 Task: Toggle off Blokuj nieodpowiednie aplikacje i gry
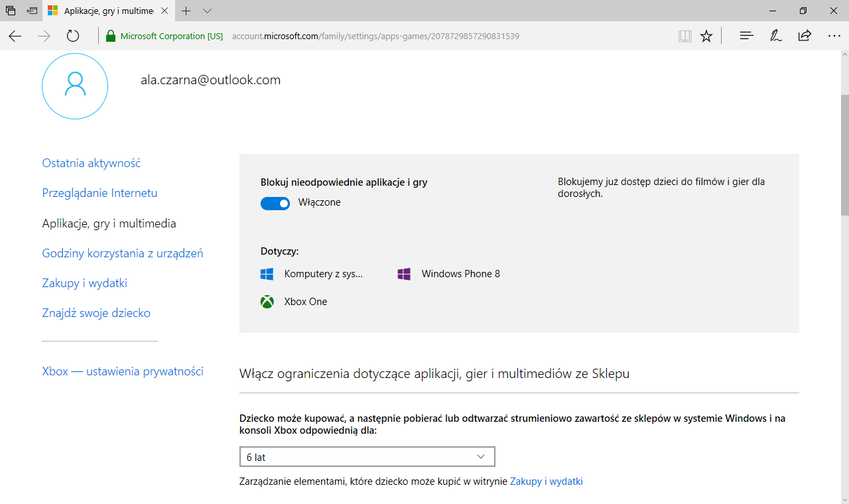[275, 204]
